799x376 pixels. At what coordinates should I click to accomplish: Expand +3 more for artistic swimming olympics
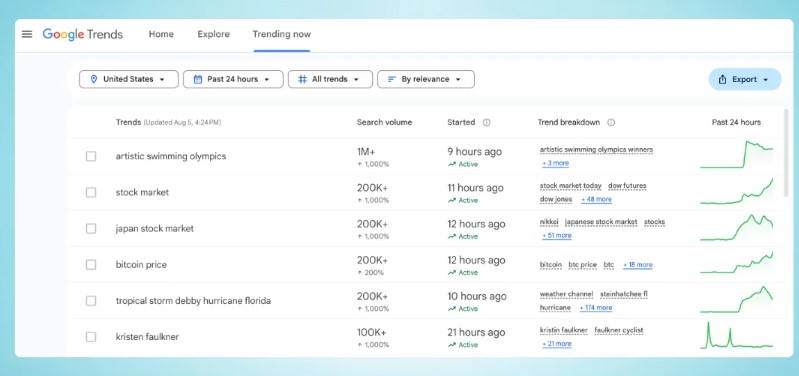click(555, 163)
